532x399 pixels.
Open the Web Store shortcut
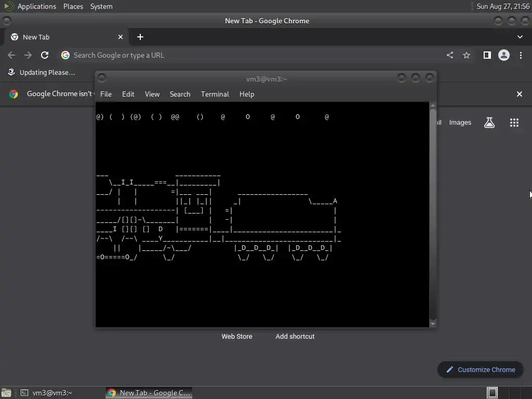[x=237, y=336]
